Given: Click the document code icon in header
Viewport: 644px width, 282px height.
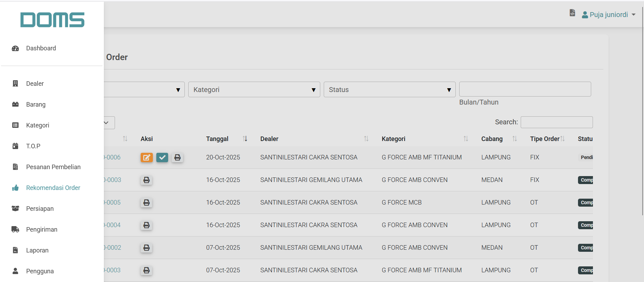Looking at the screenshot, I should pos(572,13).
